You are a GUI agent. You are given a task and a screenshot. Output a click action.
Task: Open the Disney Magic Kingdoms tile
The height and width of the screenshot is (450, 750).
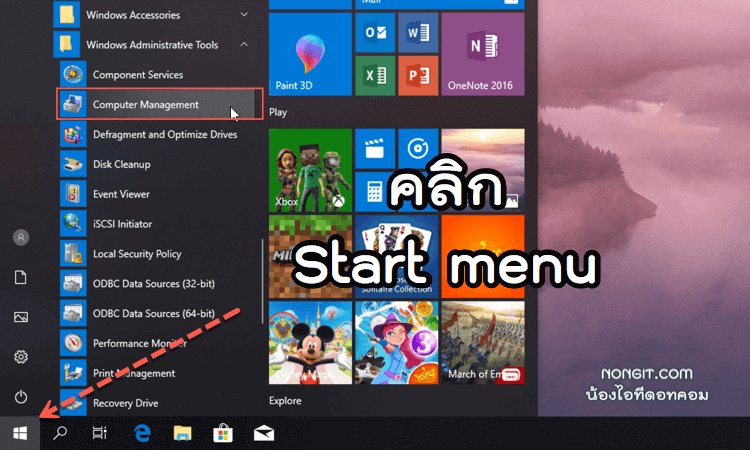[x=310, y=342]
